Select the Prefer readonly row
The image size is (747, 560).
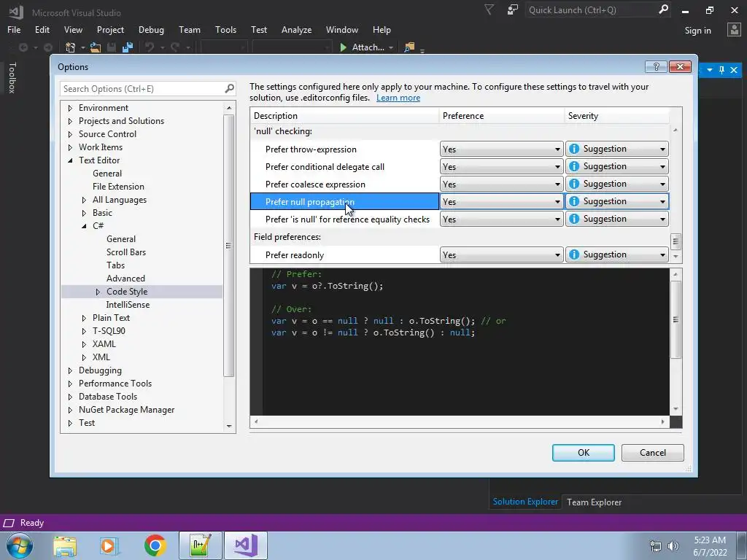point(344,254)
